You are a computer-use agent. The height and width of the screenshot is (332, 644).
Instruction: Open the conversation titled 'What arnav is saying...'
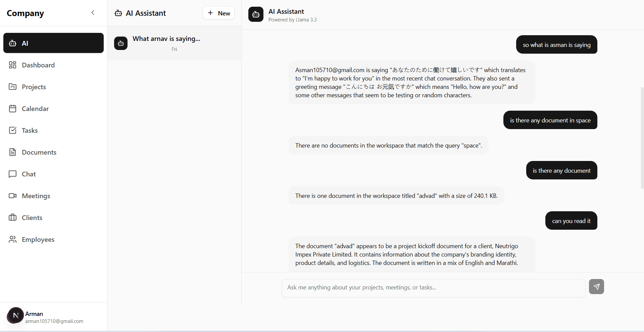click(174, 43)
